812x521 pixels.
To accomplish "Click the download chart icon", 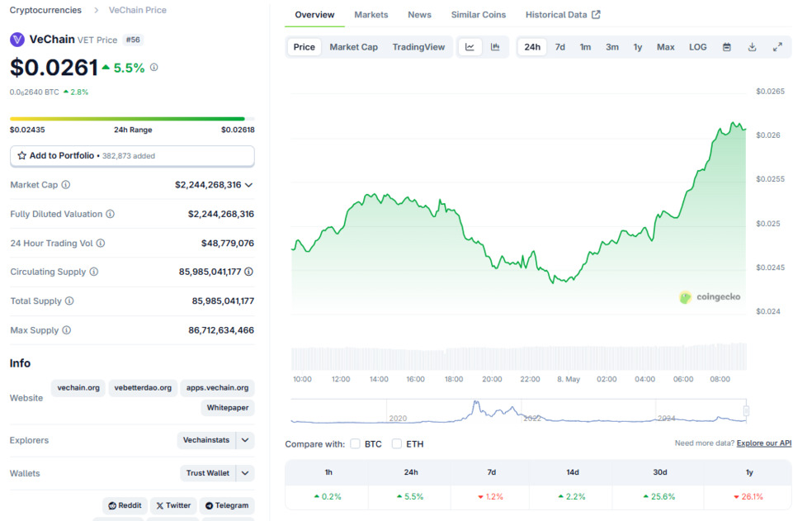I will (752, 47).
